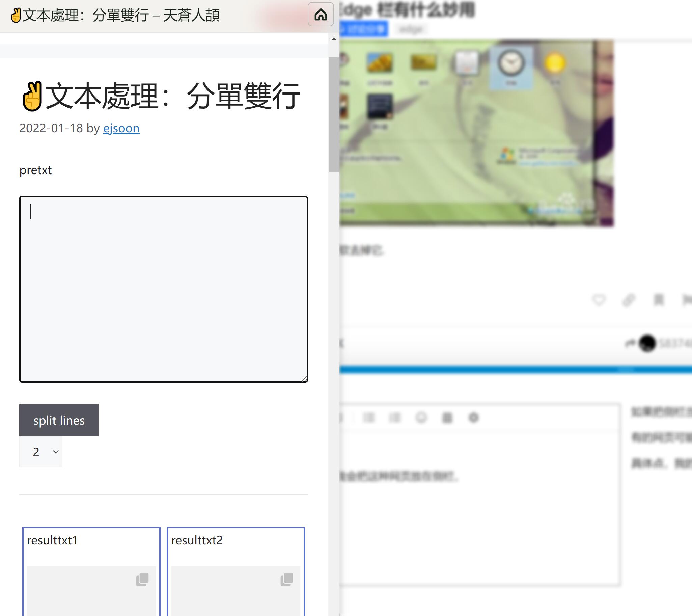Click the blurred chain link icon

628,300
